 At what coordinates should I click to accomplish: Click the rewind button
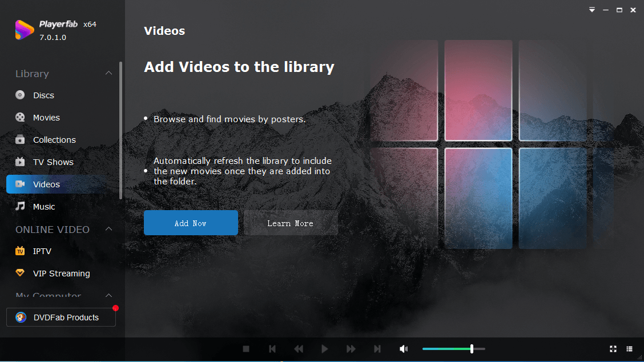(299, 349)
